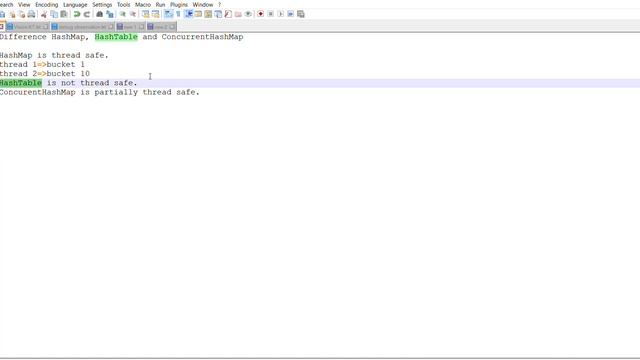Click the Print toolbar icon
This screenshot has height=360, width=640.
[x=31, y=14]
